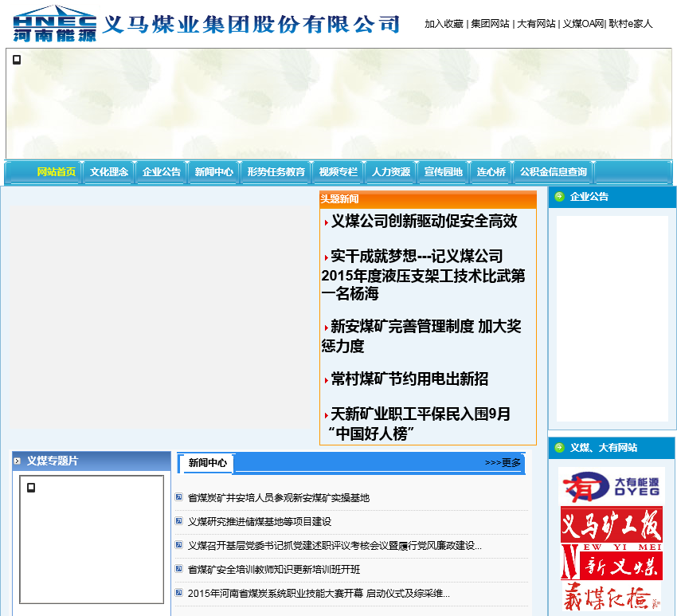Click the green arrow icon beside 义煤、大有网站

click(x=559, y=448)
